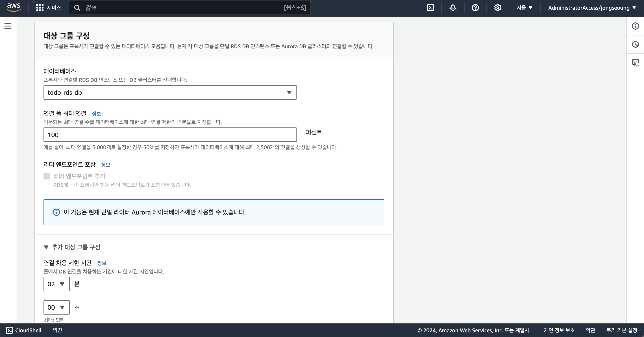Open the help question mark menu
Screen dimensions: 644x337
click(x=475, y=7)
